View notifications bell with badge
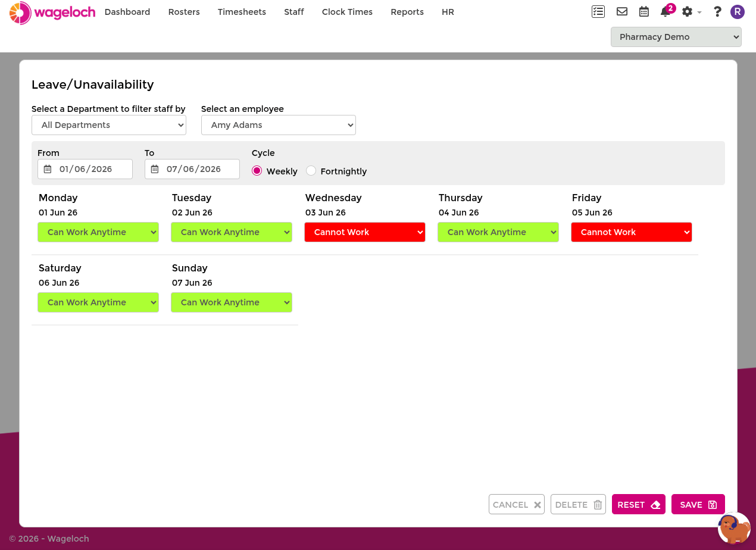 tap(667, 11)
